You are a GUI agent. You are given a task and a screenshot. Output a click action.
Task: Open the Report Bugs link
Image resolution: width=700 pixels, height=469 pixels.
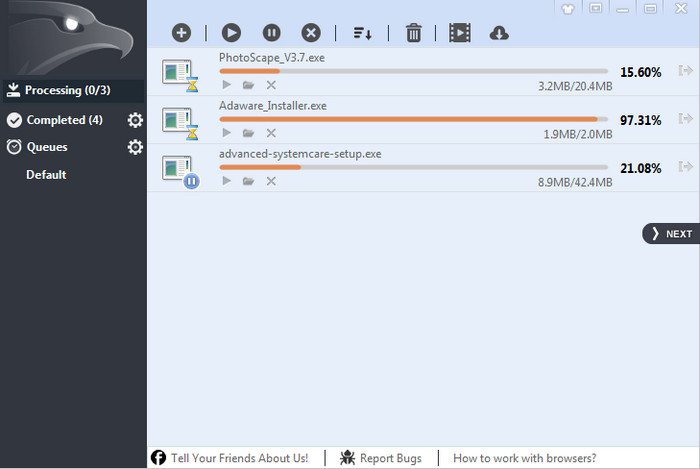[x=380, y=458]
